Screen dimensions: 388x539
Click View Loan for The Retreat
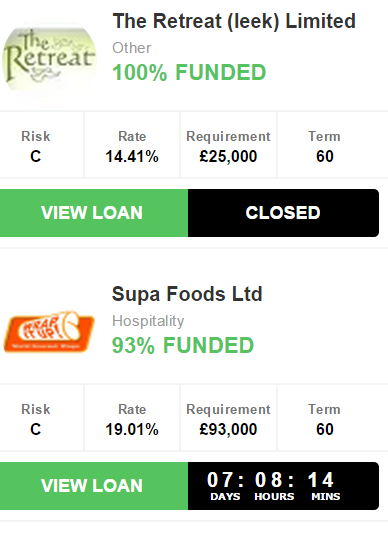pos(94,213)
